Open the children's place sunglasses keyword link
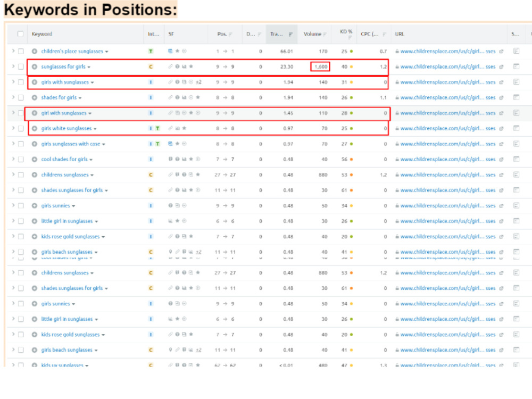The height and width of the screenshot is (399, 532). (x=72, y=51)
